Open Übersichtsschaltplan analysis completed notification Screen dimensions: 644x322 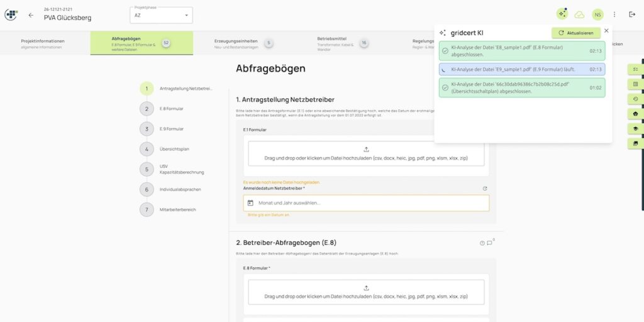point(522,87)
